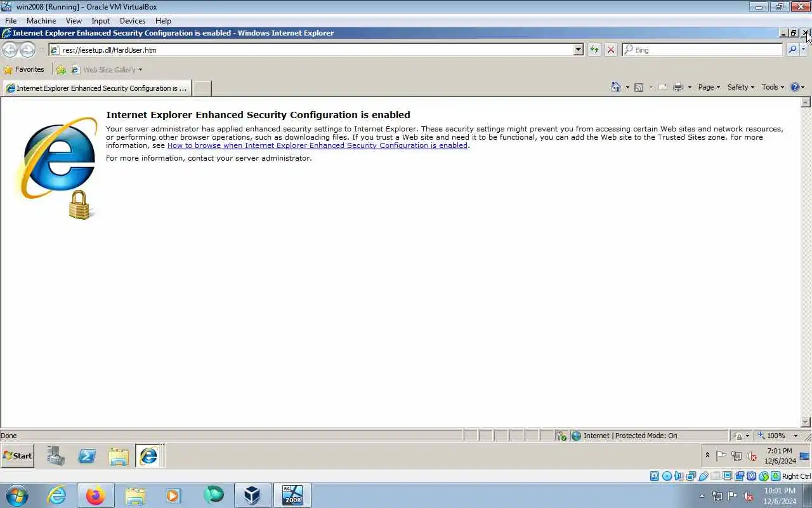
Task: Select the win2008 VM icon on host taskbar
Action: [292, 495]
